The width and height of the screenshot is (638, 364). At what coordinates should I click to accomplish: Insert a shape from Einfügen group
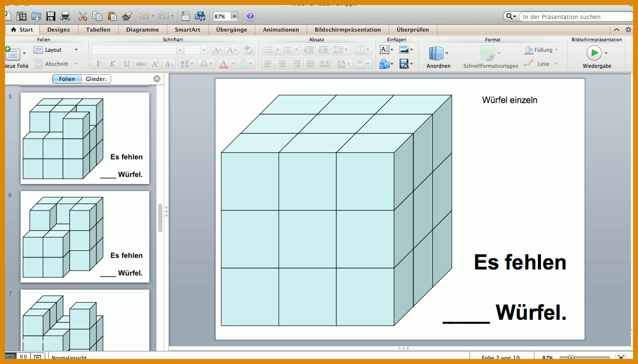pos(385,64)
